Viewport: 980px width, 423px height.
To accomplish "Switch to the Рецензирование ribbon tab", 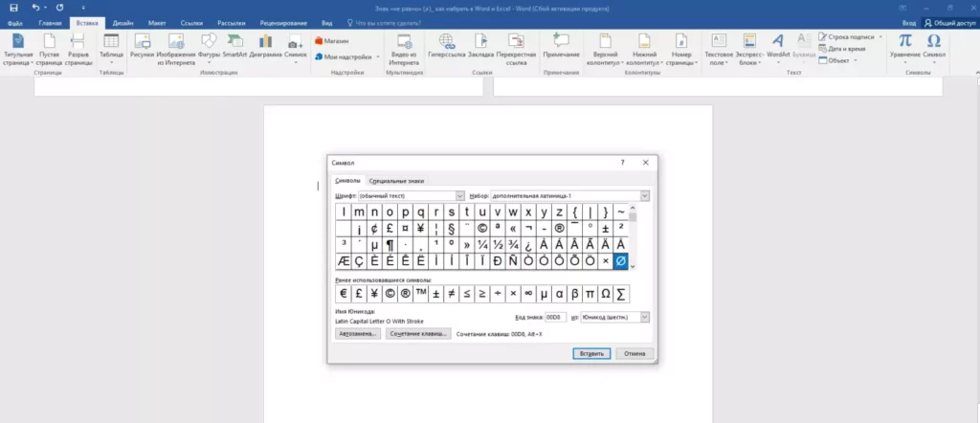I will [284, 23].
